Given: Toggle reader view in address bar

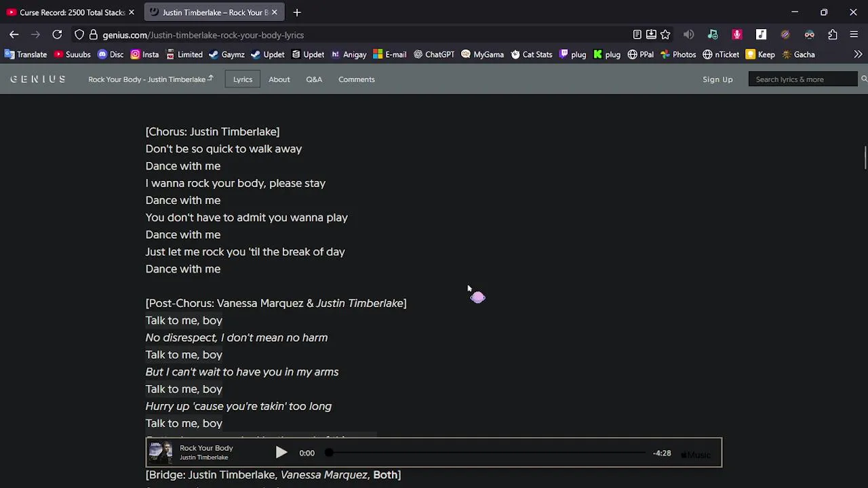Looking at the screenshot, I should 637,35.
